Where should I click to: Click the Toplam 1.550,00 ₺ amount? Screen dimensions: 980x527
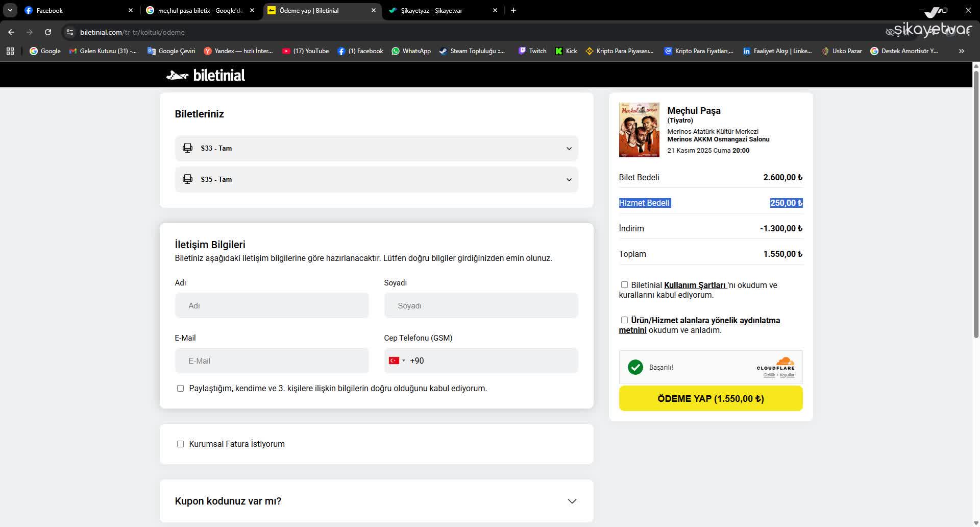point(782,254)
